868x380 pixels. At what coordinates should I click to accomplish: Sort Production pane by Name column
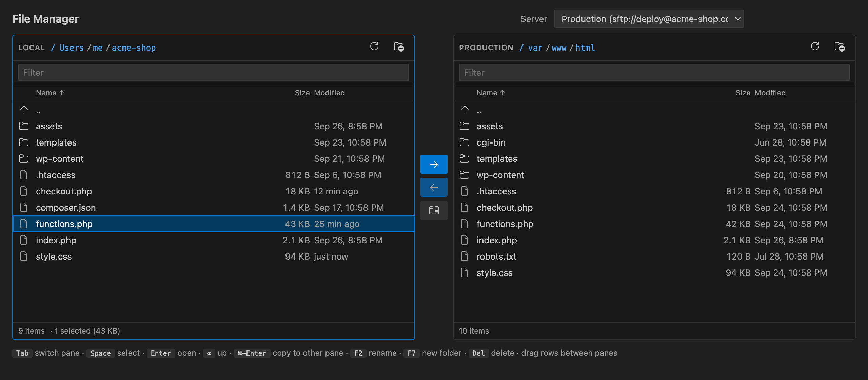pos(491,93)
